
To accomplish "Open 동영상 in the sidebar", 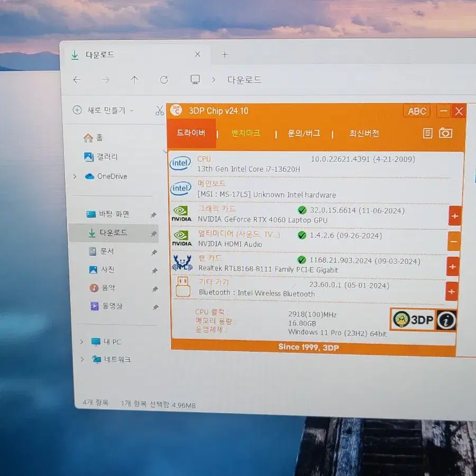I will pos(106,306).
